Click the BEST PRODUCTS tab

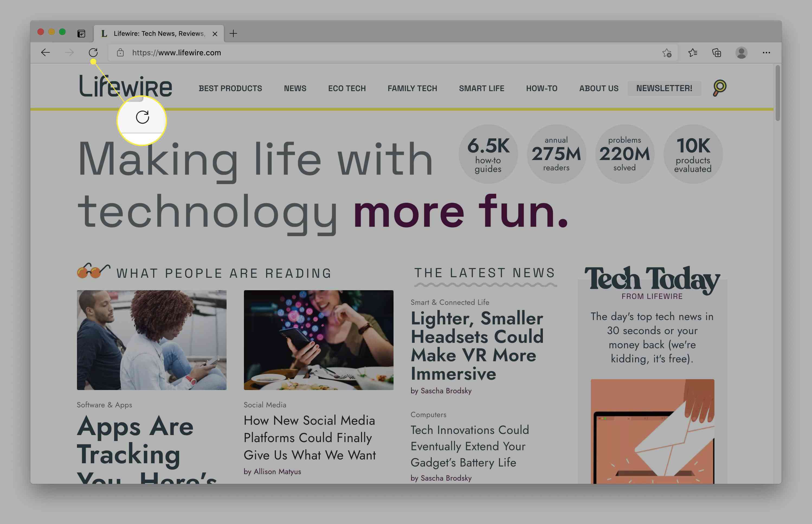[230, 88]
